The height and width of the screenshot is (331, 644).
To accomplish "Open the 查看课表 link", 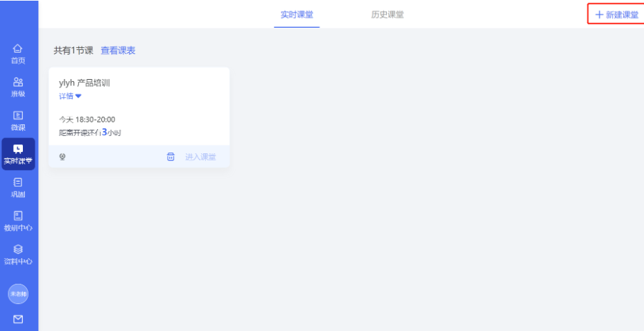I will tap(118, 51).
